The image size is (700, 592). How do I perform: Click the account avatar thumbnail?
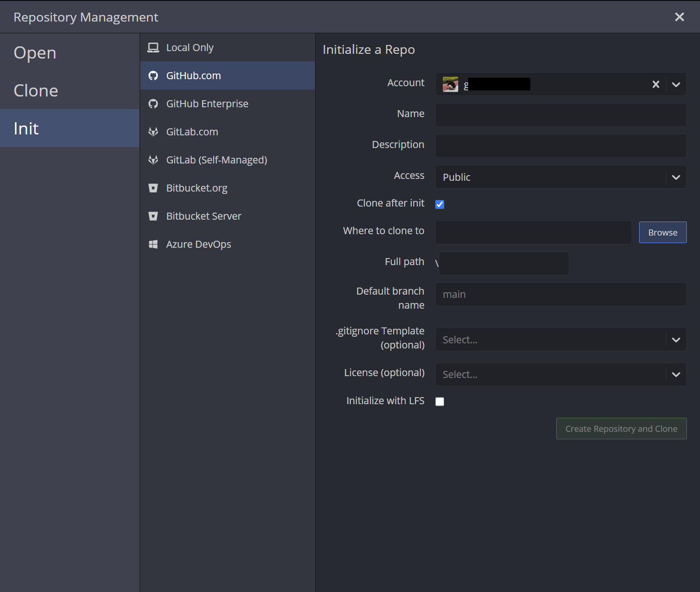click(450, 84)
